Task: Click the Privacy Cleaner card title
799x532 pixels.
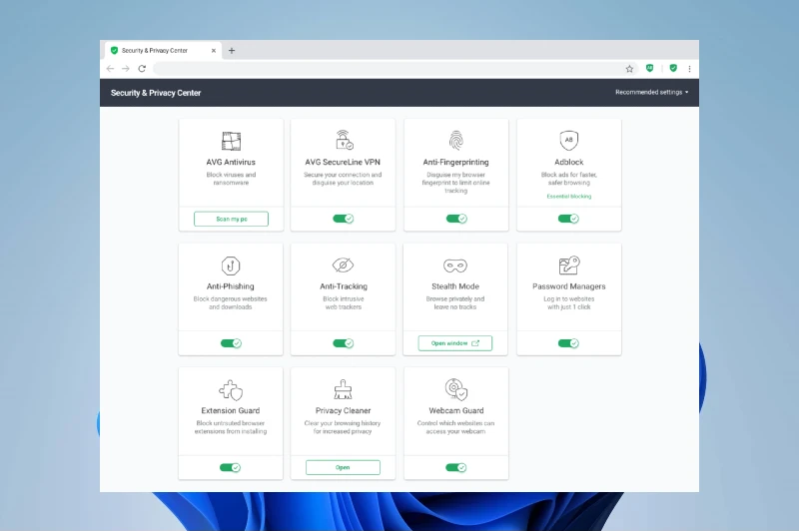Action: tap(343, 410)
